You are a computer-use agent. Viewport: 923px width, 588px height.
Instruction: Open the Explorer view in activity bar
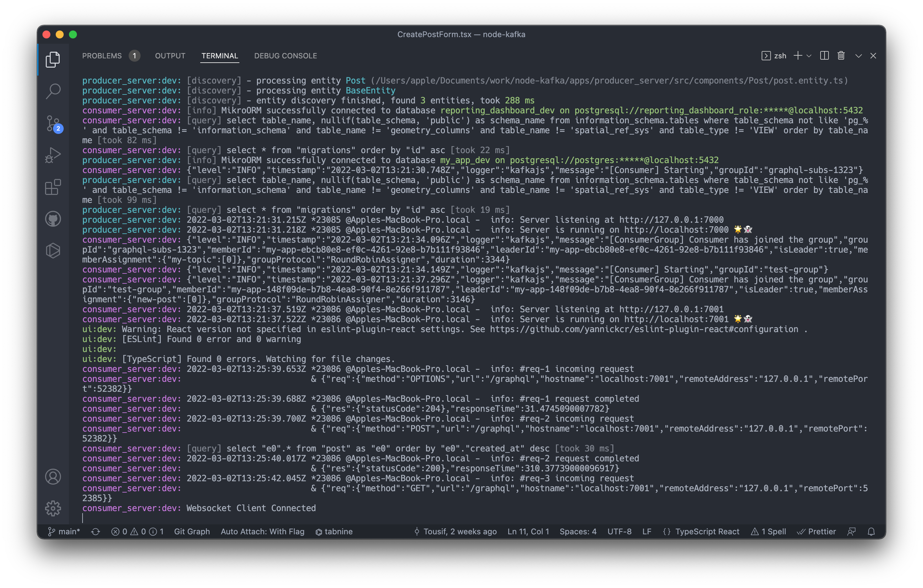pyautogui.click(x=53, y=59)
